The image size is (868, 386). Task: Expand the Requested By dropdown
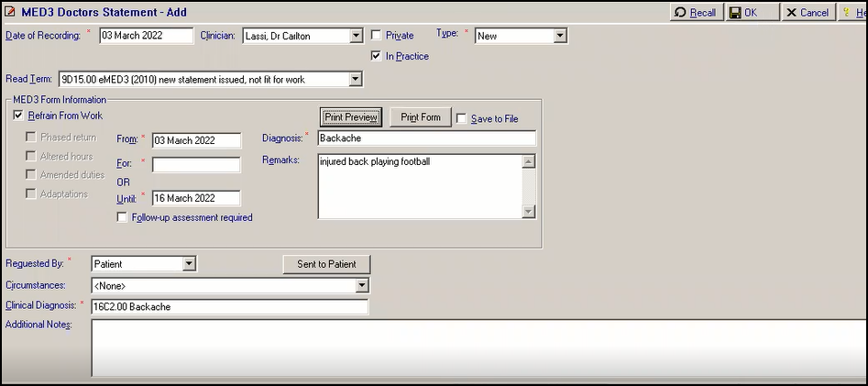click(189, 264)
